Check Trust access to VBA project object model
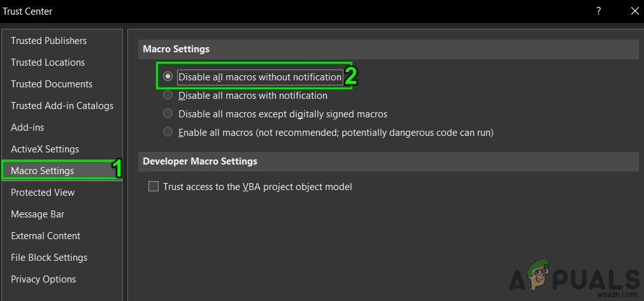644x301 pixels. tap(153, 187)
